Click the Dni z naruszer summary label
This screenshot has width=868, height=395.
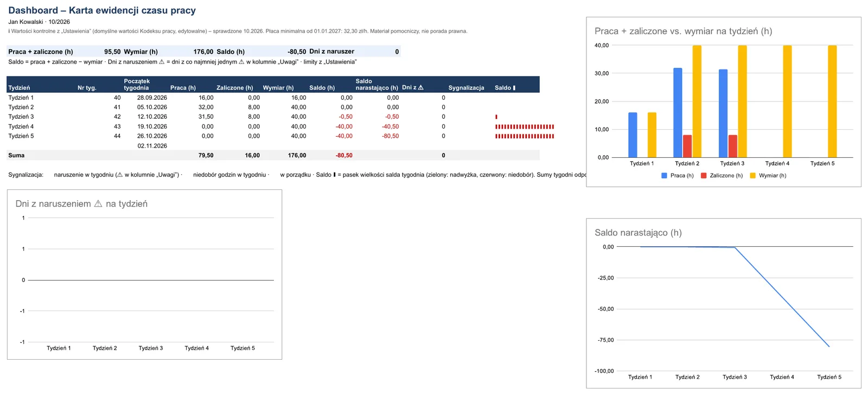click(x=331, y=52)
